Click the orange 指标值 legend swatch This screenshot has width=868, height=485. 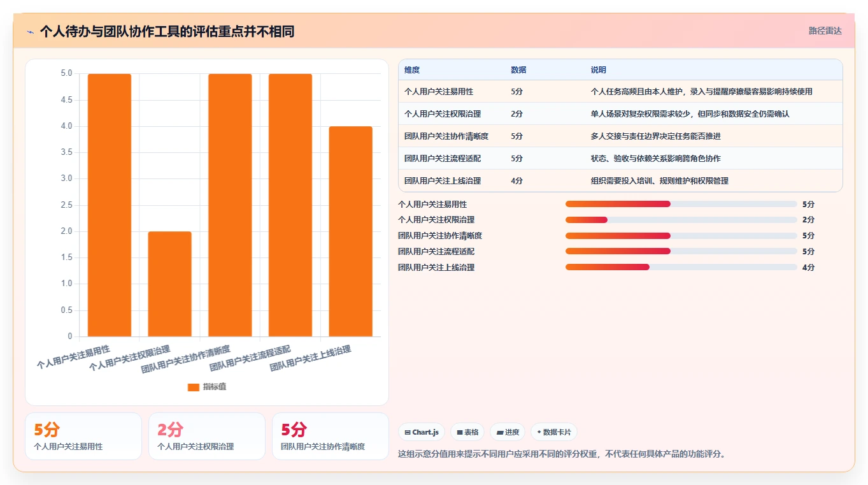pos(194,387)
